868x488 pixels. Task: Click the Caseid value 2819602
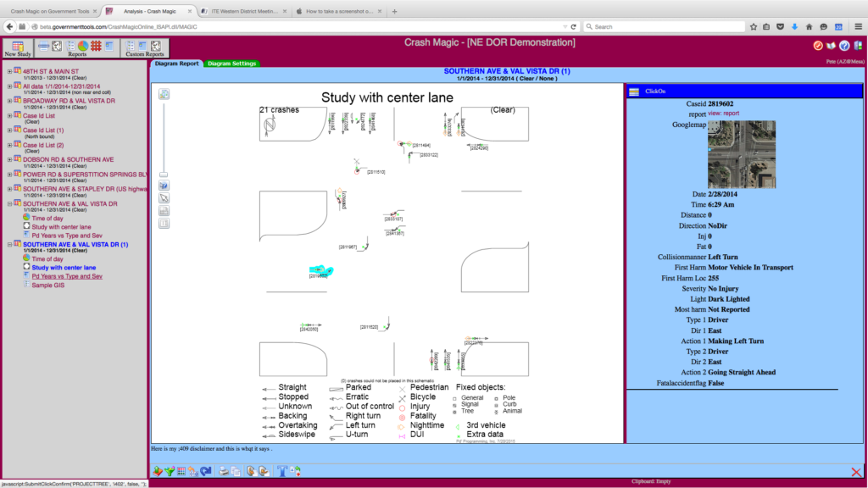coord(721,103)
